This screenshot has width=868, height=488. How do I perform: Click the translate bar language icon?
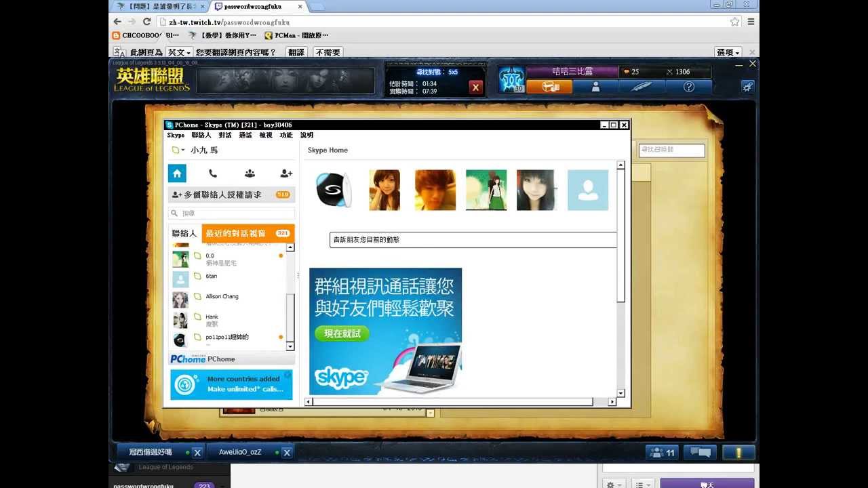[x=119, y=52]
